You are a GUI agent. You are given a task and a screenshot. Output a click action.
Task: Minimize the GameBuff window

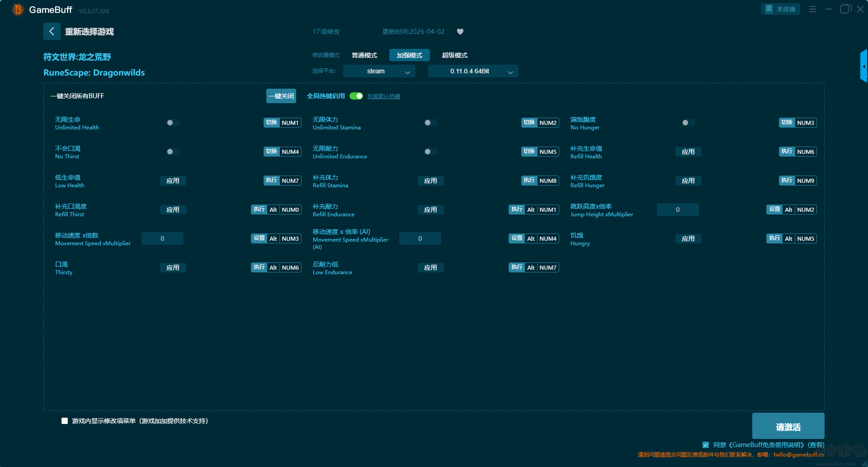tap(828, 9)
